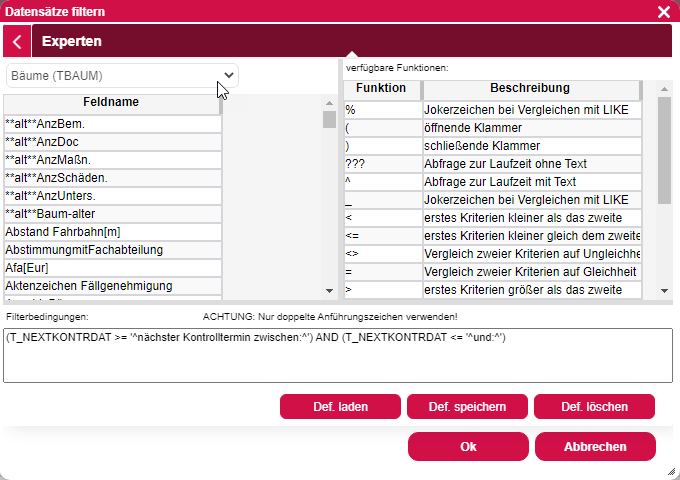
Task: Choose the <= function row
Action: pyautogui.click(x=381, y=236)
